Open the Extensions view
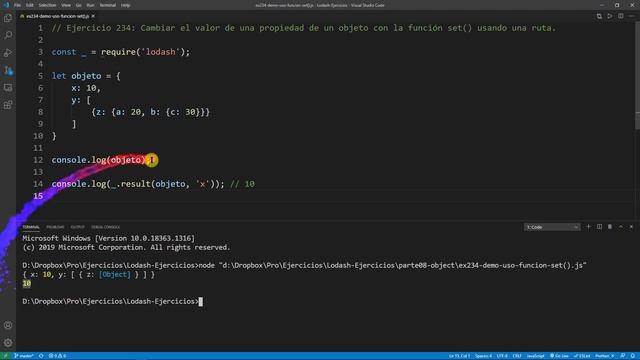Screen dimensions: 640x360 (x=8, y=105)
